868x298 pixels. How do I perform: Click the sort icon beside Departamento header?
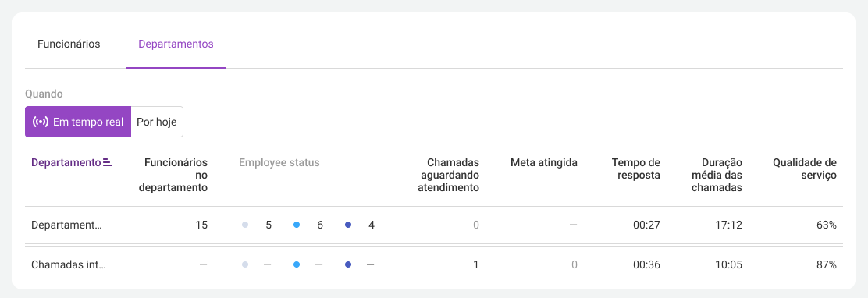(x=108, y=162)
